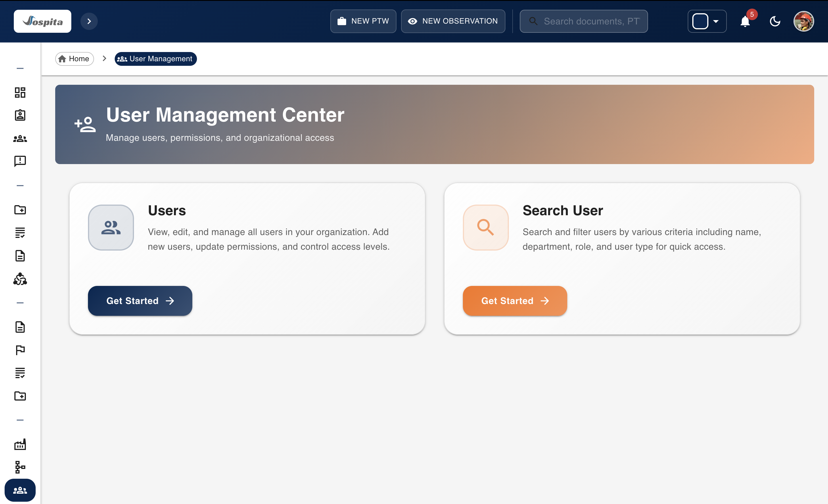
Task: Click orange Get Started on Search User
Action: point(514,301)
